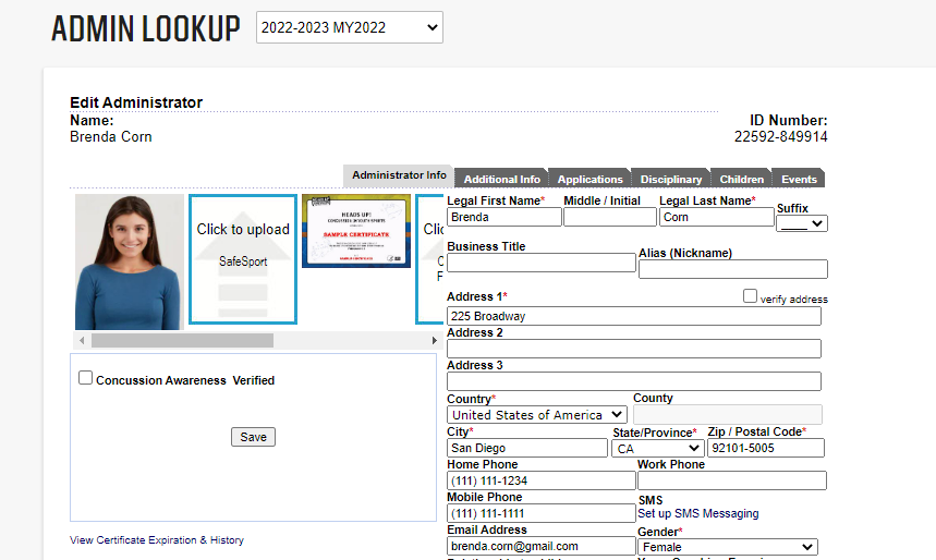Click the SafeSport upload tile

243,259
